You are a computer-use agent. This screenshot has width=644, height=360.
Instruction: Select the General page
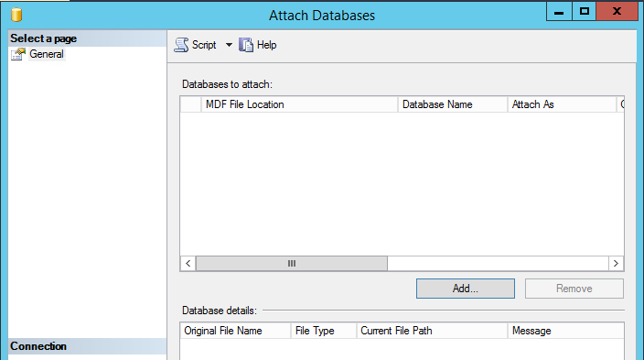pyautogui.click(x=47, y=54)
